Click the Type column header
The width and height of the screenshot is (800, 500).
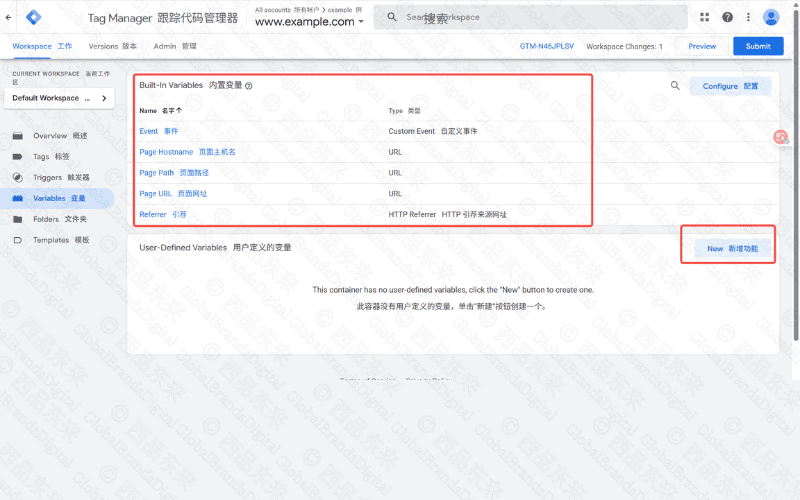405,111
